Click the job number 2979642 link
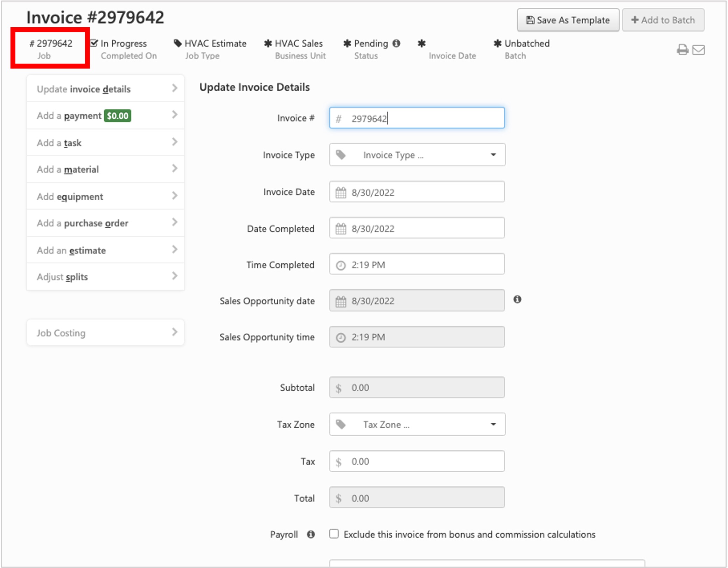728x568 pixels. pyautogui.click(x=51, y=43)
